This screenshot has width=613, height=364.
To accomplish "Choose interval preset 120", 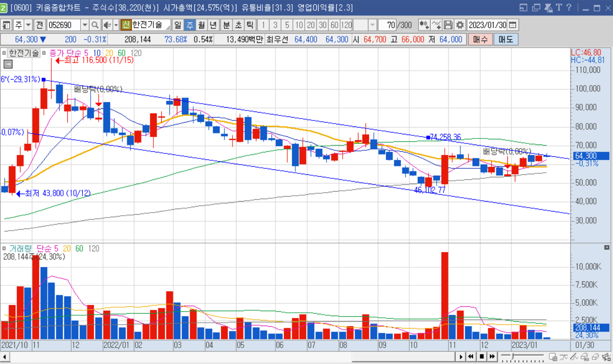I will click(x=347, y=25).
